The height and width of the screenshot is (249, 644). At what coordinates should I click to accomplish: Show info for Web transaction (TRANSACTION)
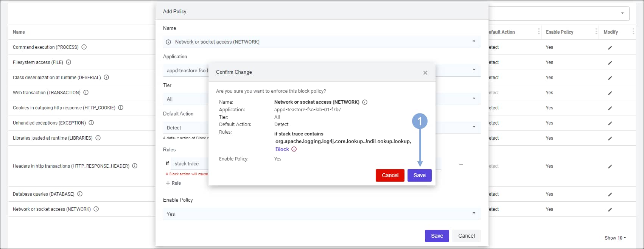(x=86, y=92)
